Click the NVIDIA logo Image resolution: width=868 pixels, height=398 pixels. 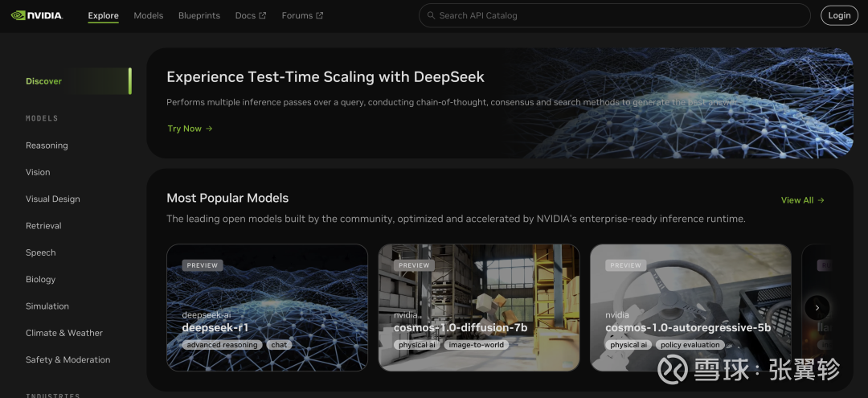click(x=36, y=15)
